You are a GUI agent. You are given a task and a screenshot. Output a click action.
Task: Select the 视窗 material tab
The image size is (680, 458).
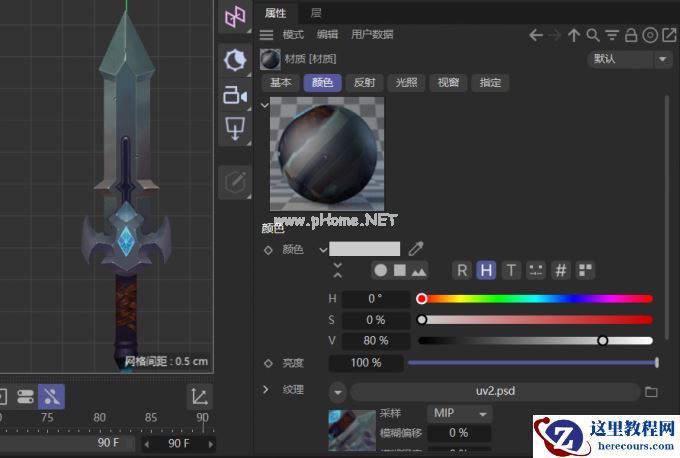[448, 82]
